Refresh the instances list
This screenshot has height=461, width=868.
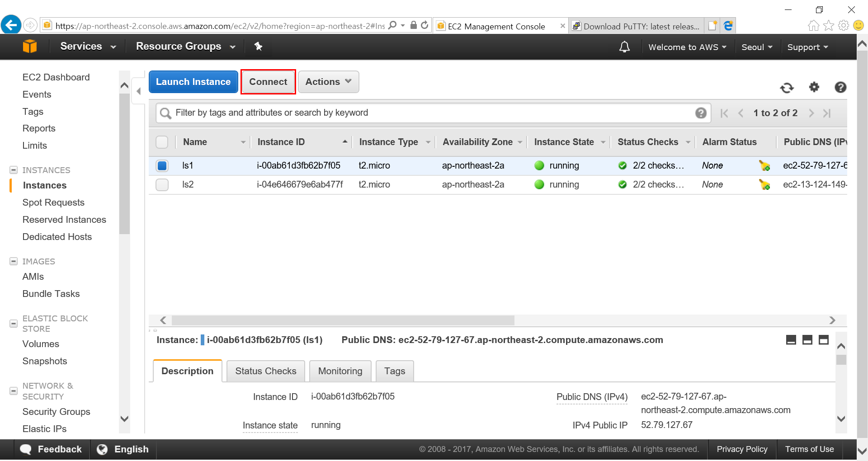tap(787, 87)
